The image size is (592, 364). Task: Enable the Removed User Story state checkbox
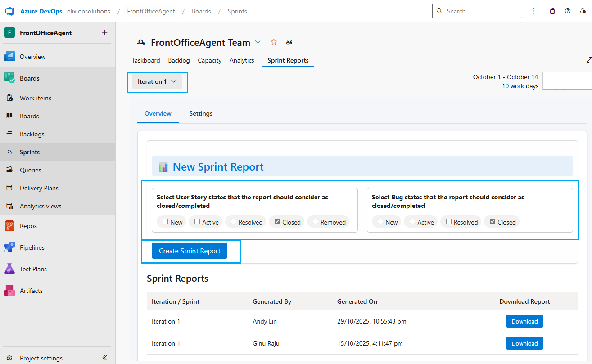(316, 221)
